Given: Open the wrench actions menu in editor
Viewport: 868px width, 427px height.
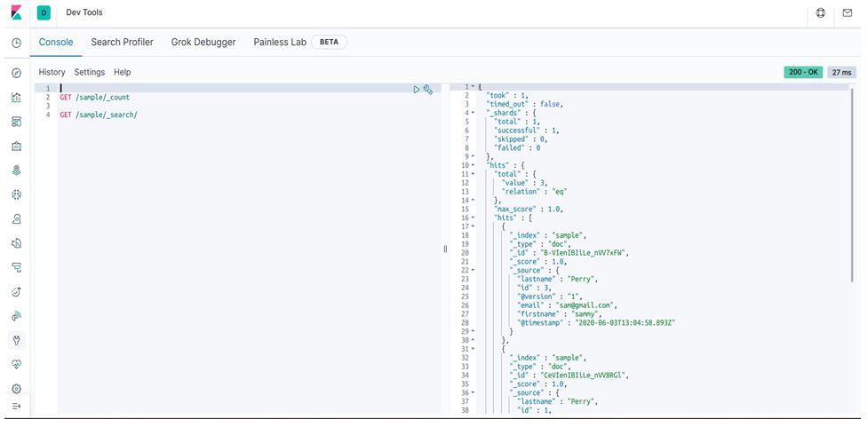Looking at the screenshot, I should (x=427, y=90).
